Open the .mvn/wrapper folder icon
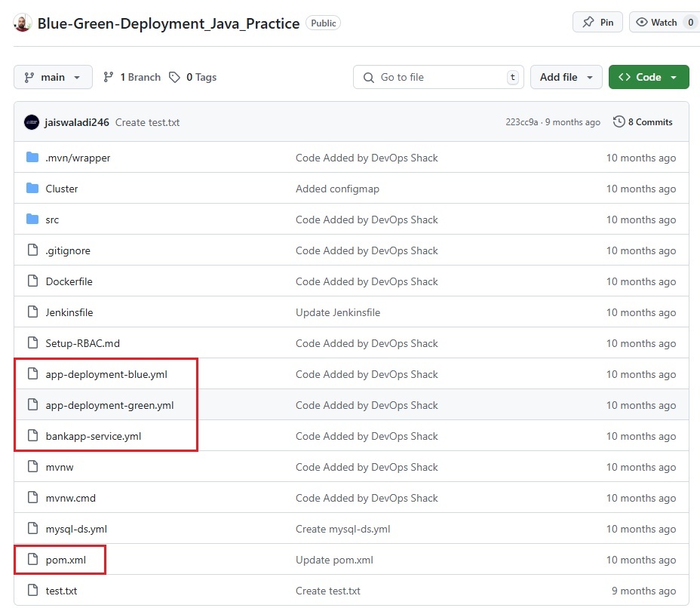This screenshot has height=608, width=700. pos(32,158)
